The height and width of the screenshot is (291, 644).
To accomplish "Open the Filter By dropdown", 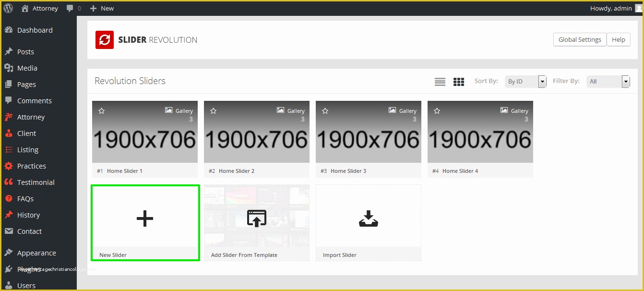I will click(x=608, y=82).
